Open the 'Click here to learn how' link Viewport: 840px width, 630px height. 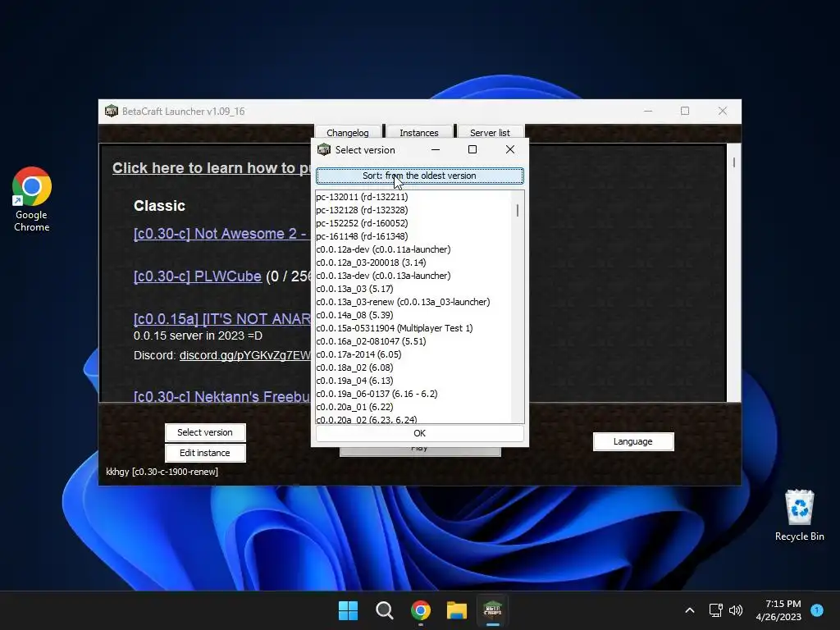(212, 167)
